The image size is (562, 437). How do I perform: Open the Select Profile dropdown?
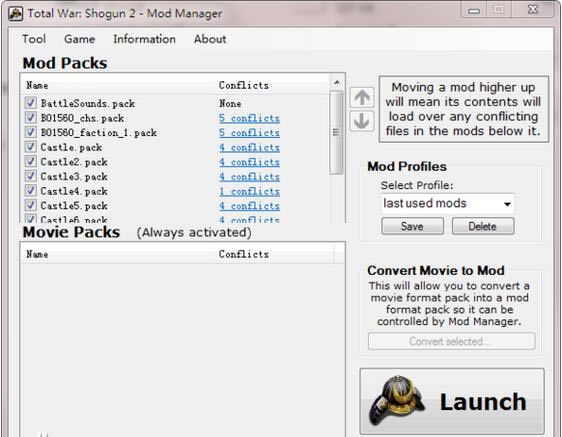[x=448, y=204]
